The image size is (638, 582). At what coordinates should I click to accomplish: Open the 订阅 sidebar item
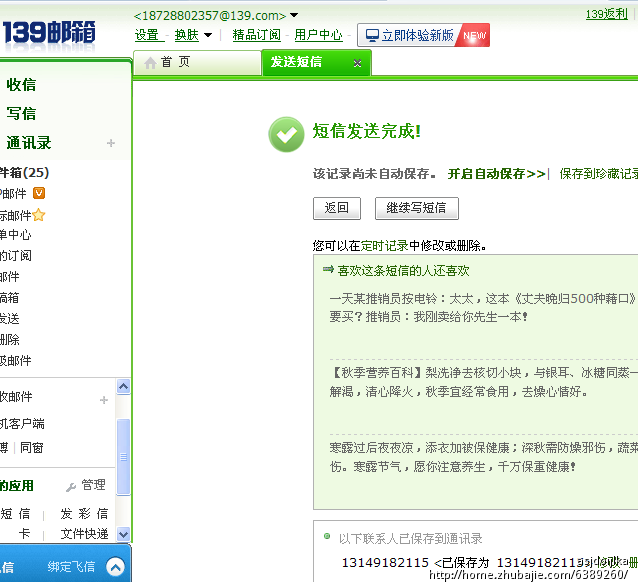[15, 256]
